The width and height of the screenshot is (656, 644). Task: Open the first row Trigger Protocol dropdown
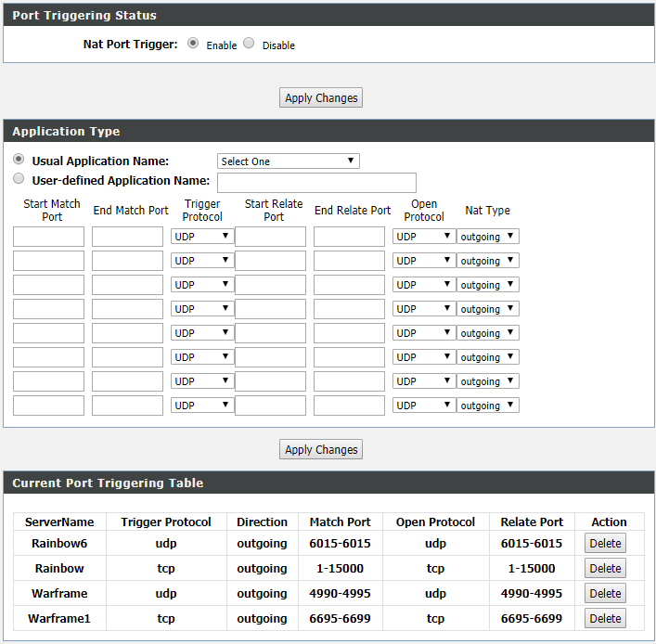202,237
